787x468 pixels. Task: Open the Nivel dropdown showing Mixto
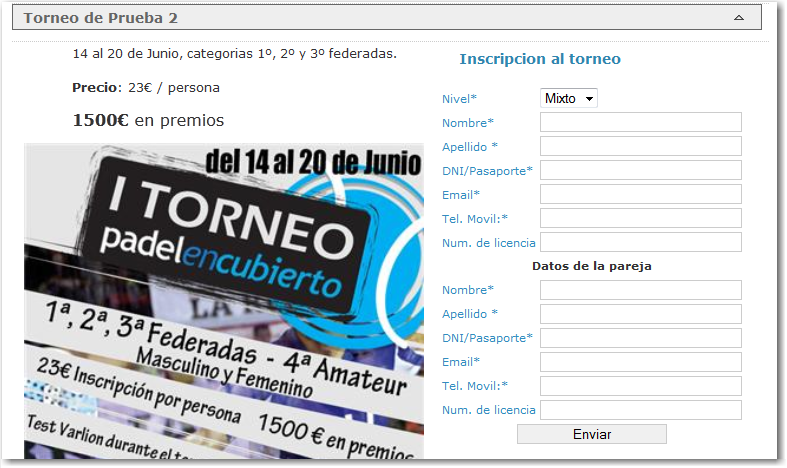click(x=569, y=98)
